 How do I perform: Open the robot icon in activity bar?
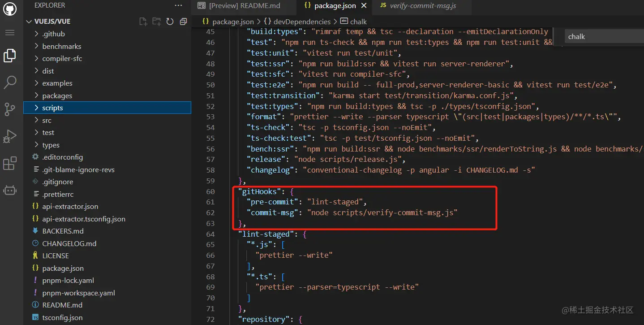pyautogui.click(x=10, y=190)
